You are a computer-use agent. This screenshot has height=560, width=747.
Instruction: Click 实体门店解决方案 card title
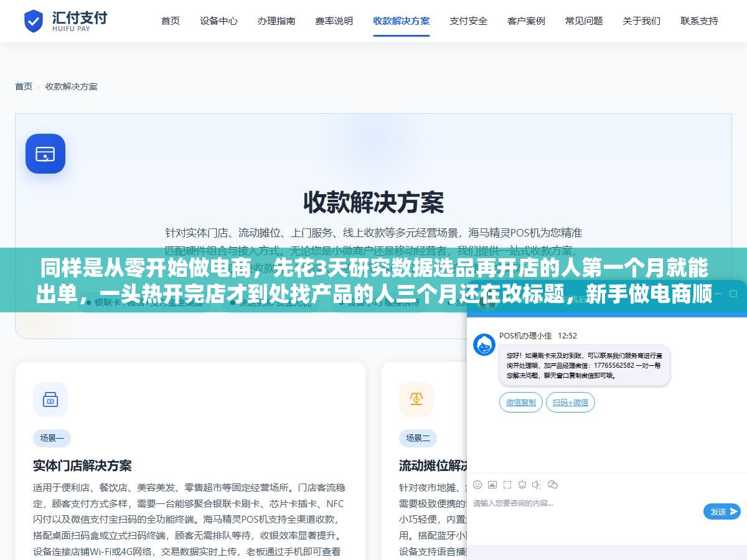coord(82,465)
